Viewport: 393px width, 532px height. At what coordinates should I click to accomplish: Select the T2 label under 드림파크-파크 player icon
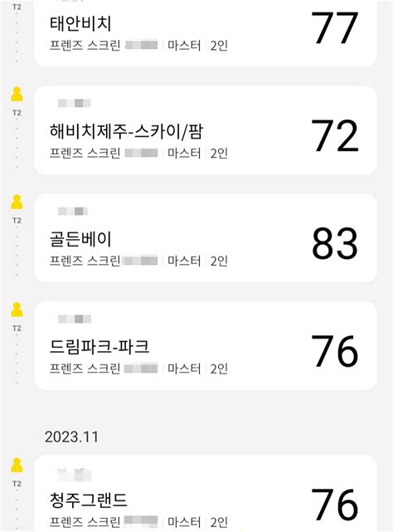coord(17,328)
